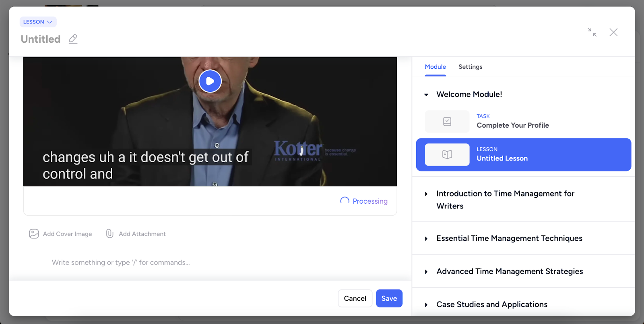Click the Add Cover Image icon
This screenshot has height=324, width=644.
pyautogui.click(x=34, y=234)
